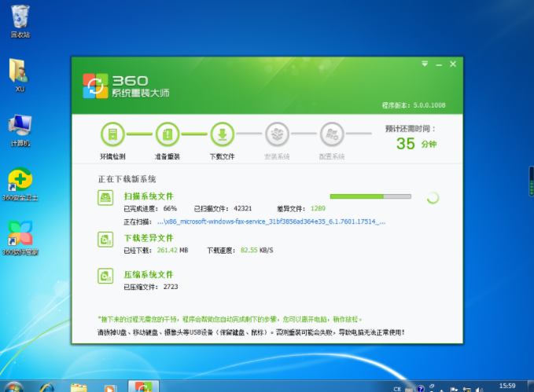Viewport: 534px width, 392px height.
Task: Select the 360安全卫士 desktop shortcut
Action: click(20, 185)
